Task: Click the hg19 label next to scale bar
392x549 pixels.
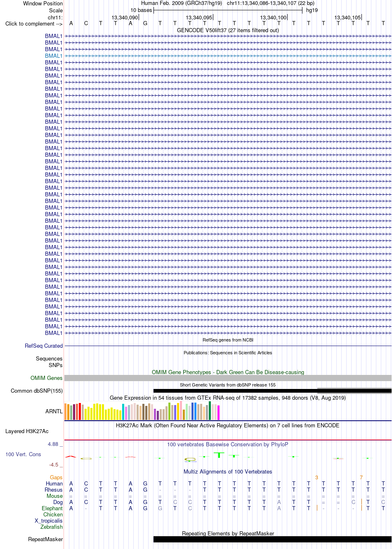Action: (x=312, y=10)
